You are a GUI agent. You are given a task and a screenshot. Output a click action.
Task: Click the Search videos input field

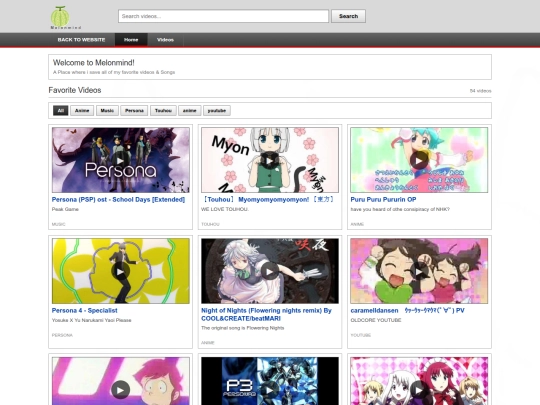point(223,16)
